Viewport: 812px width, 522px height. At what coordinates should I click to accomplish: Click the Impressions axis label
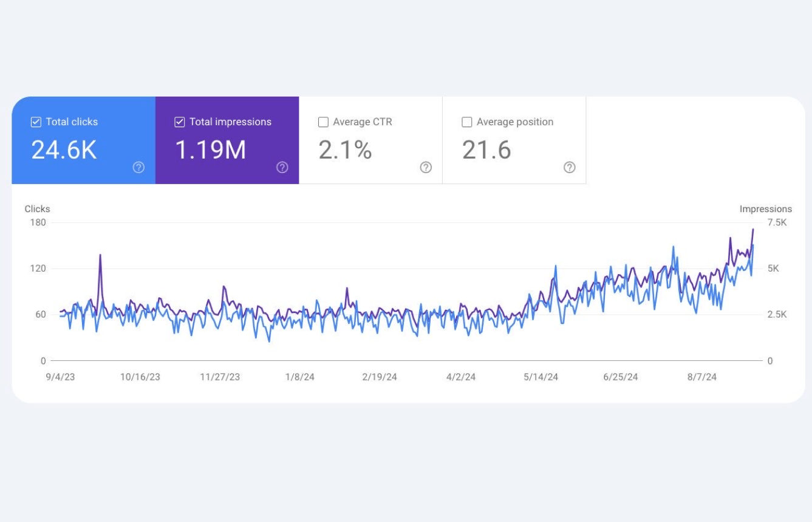pyautogui.click(x=766, y=208)
